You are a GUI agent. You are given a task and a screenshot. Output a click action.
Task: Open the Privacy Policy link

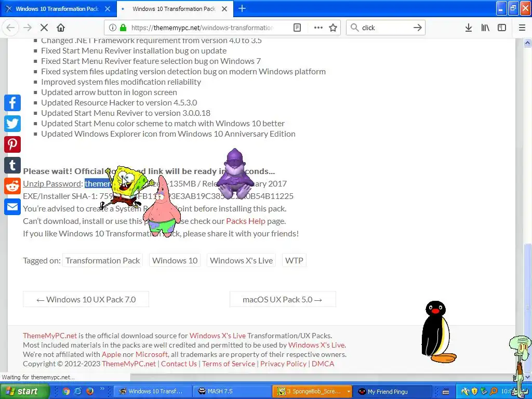click(283, 364)
